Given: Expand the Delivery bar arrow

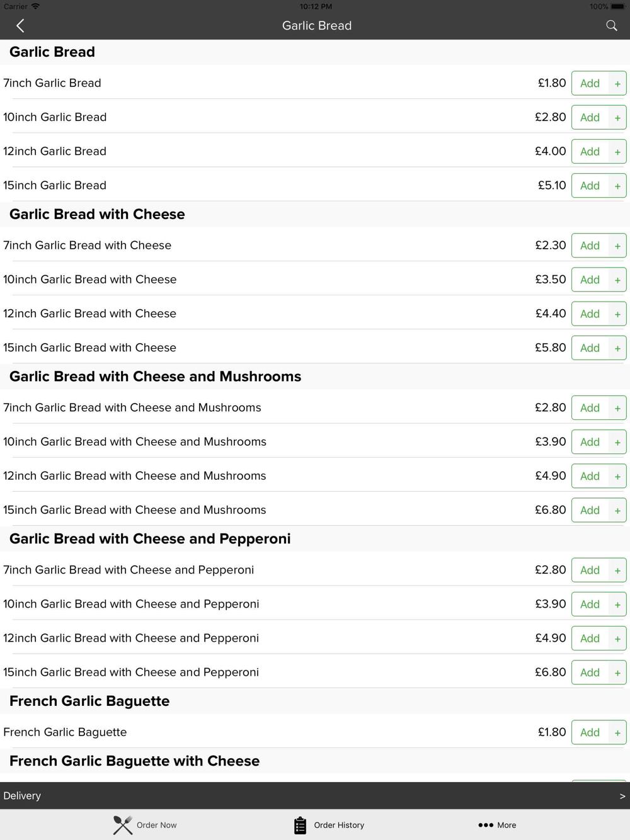Looking at the screenshot, I should (x=622, y=796).
